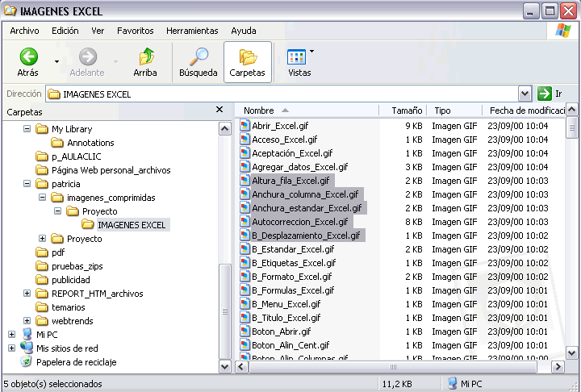The height and width of the screenshot is (392, 581).
Task: Select the Aceptación_Excel.gif file icon
Action: coord(245,153)
